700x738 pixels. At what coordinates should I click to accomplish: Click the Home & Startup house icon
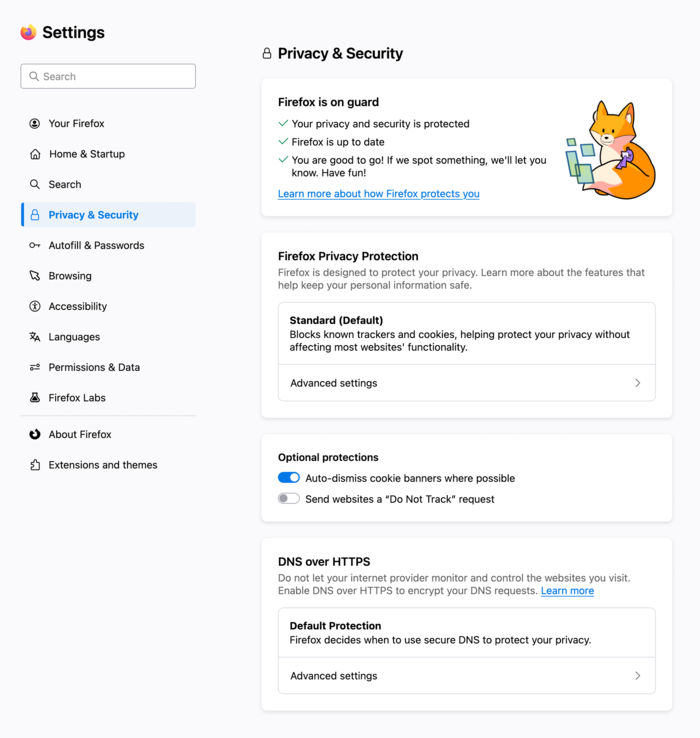coord(35,154)
